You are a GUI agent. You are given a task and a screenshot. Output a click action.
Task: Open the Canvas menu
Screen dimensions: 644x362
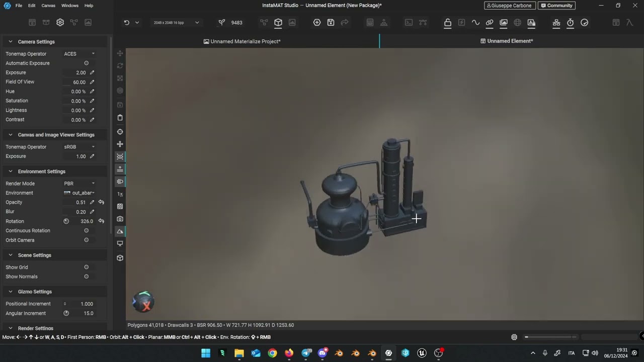pos(48,6)
